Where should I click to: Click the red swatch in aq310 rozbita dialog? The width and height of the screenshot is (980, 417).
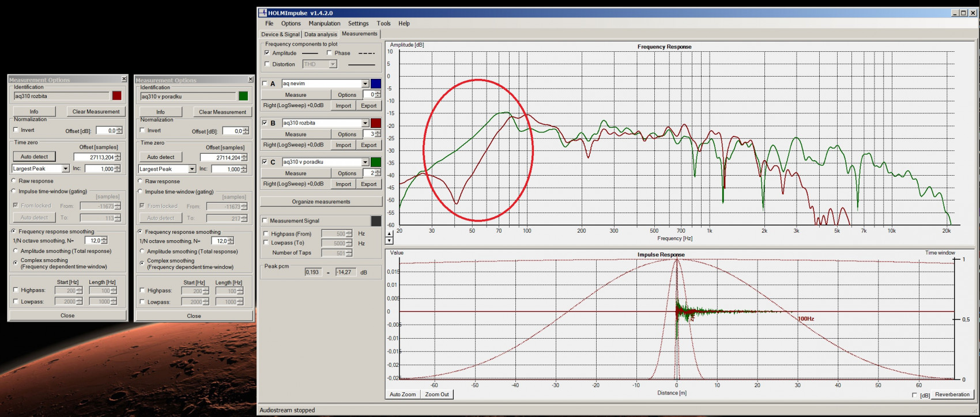point(116,96)
